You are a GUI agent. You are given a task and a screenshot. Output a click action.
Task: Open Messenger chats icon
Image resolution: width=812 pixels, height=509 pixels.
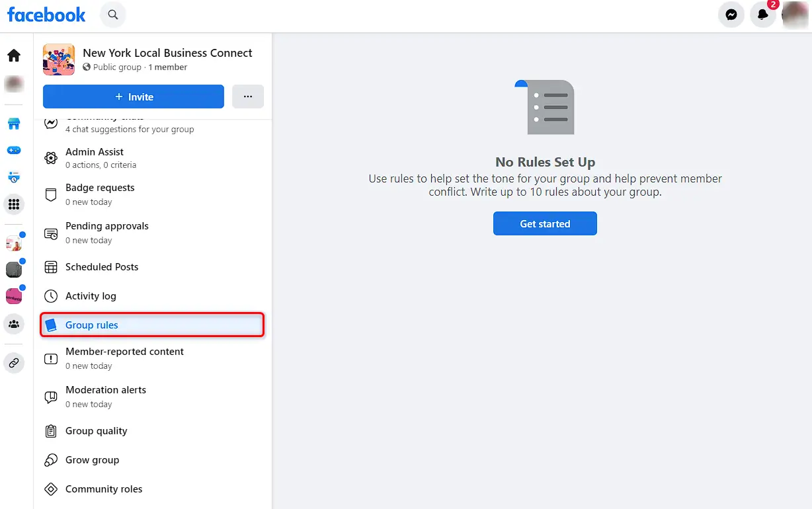(x=731, y=15)
